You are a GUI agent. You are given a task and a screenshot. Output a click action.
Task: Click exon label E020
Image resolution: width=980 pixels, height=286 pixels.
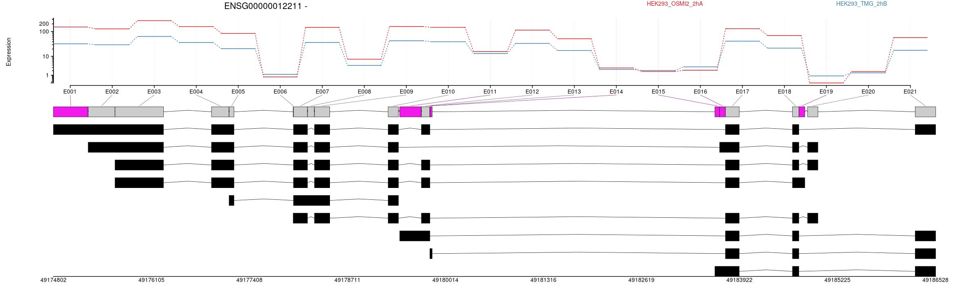tap(868, 92)
